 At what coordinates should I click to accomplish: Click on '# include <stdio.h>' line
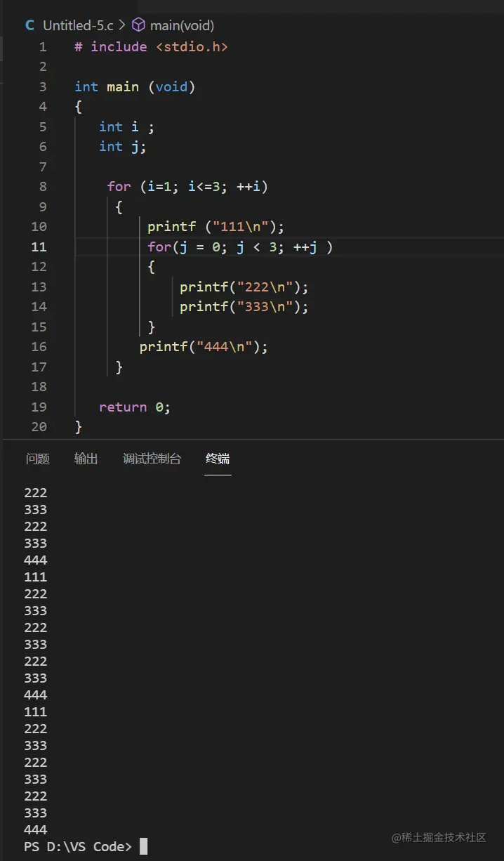pos(151,47)
